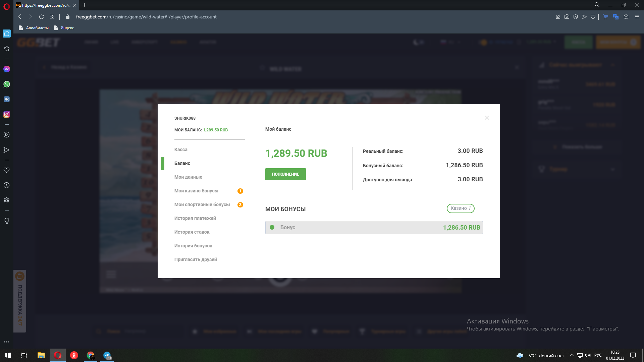This screenshot has width=644, height=362.
Task: Open WhatsApp in Opera sidebar
Action: tap(7, 84)
